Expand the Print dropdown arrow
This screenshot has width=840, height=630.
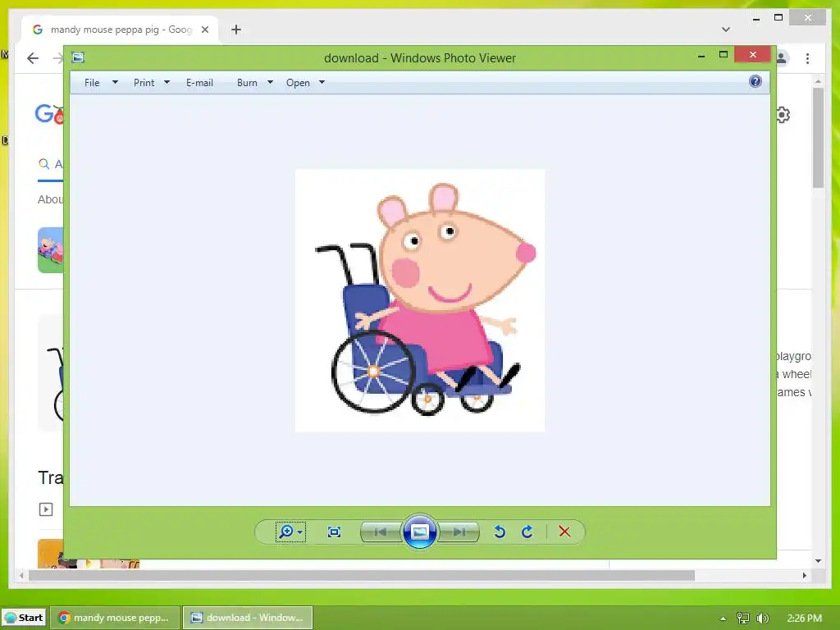pyautogui.click(x=167, y=83)
